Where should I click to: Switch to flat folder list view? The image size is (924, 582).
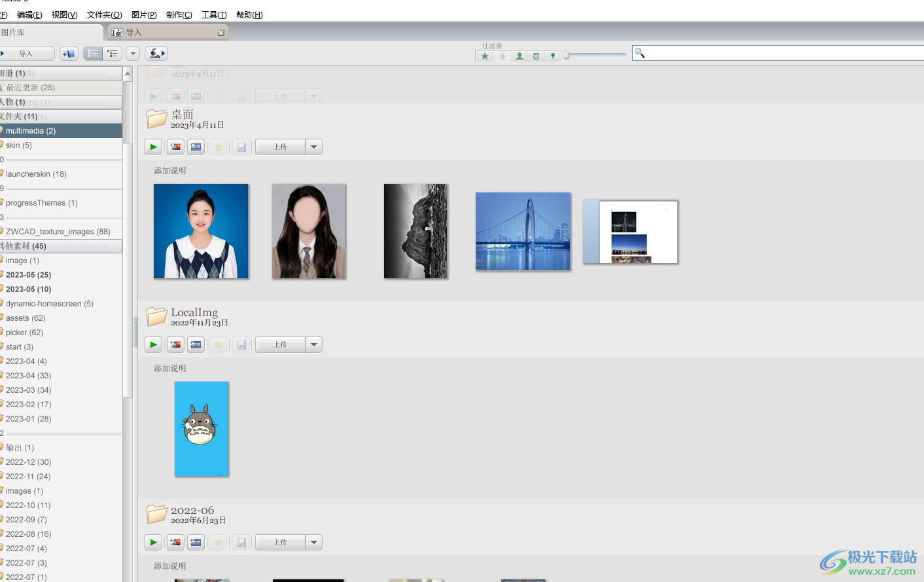(93, 54)
